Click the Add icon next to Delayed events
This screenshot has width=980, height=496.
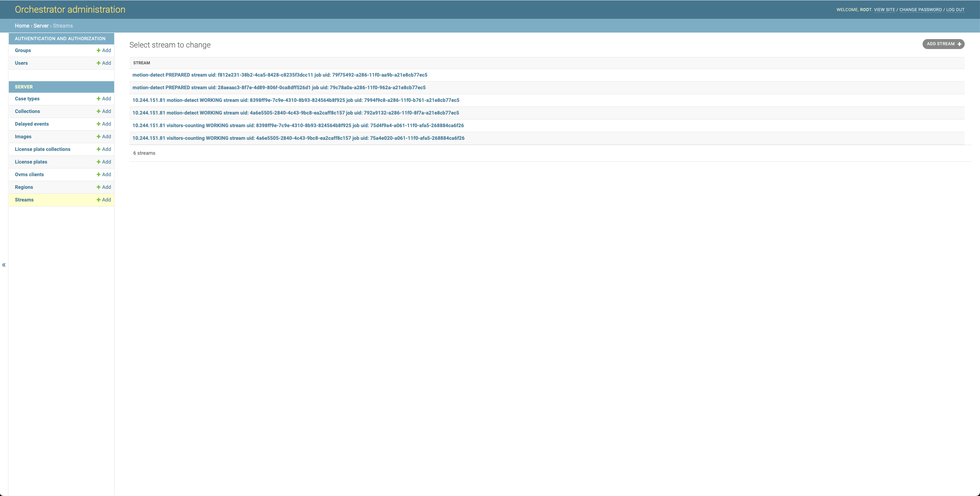(103, 124)
